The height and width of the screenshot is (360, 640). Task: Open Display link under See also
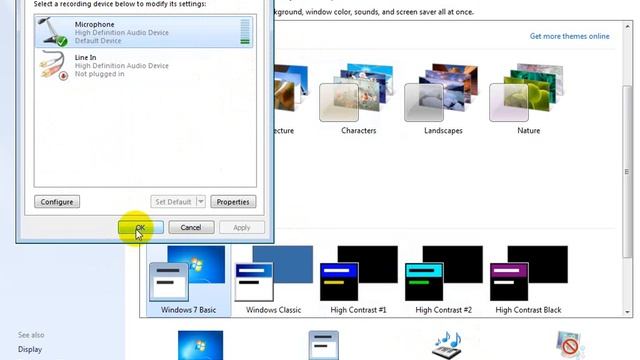click(x=30, y=349)
